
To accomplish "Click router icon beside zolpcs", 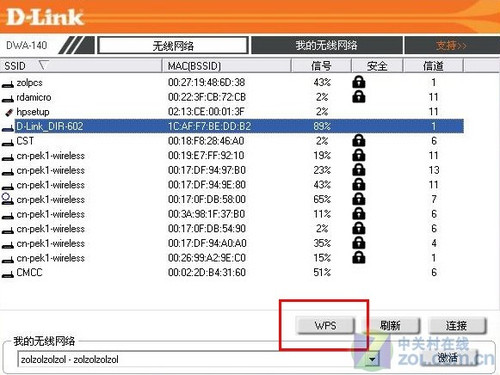I will click(8, 85).
